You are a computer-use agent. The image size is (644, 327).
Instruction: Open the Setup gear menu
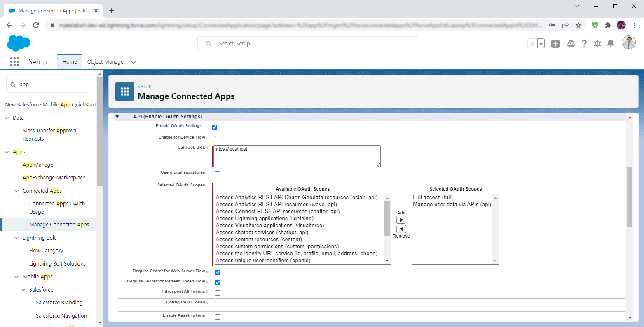(x=597, y=44)
